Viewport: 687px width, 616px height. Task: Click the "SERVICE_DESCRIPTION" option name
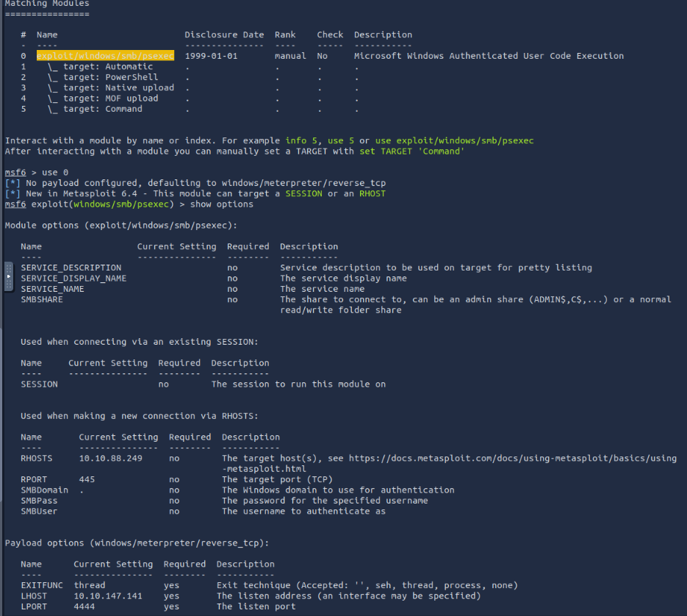tap(71, 268)
